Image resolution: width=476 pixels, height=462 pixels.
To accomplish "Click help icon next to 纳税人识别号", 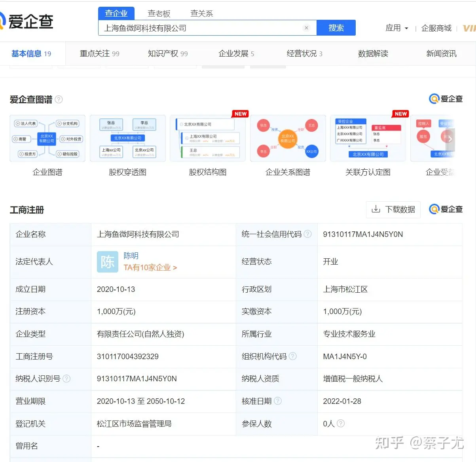I will pyautogui.click(x=66, y=379).
